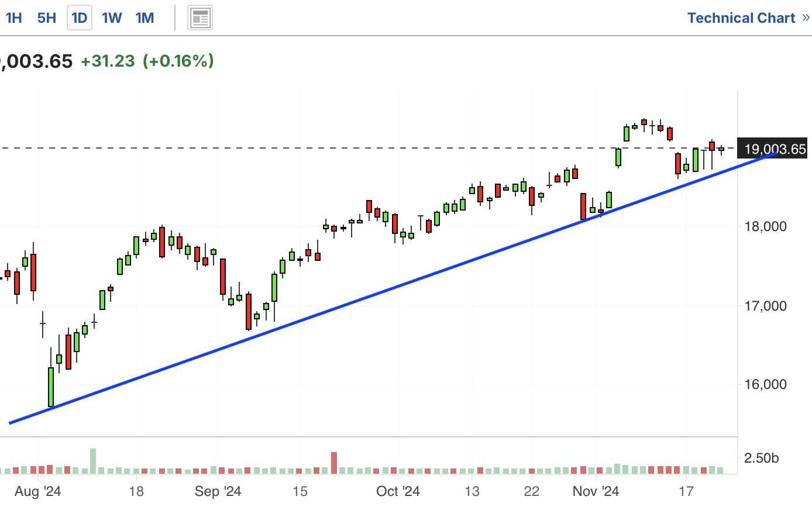Switch to the 1W timeframe
This screenshot has height=510, width=812.
pos(112,18)
